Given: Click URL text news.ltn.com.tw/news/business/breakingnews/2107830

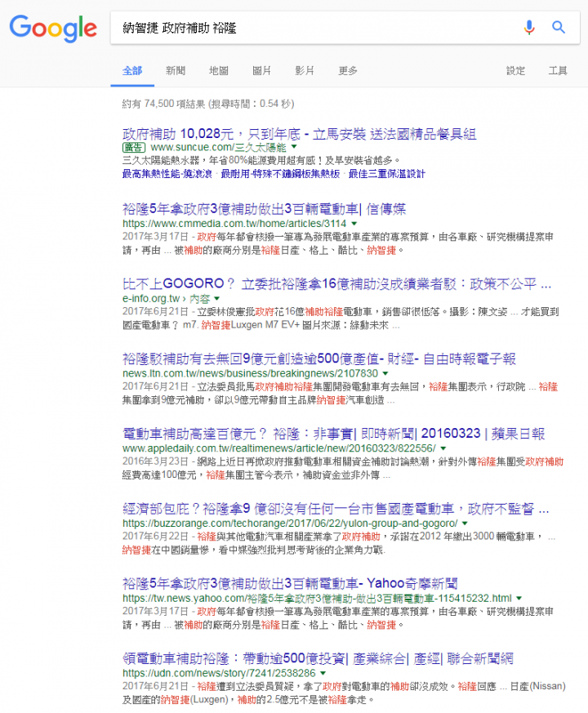Looking at the screenshot, I should coord(250,373).
